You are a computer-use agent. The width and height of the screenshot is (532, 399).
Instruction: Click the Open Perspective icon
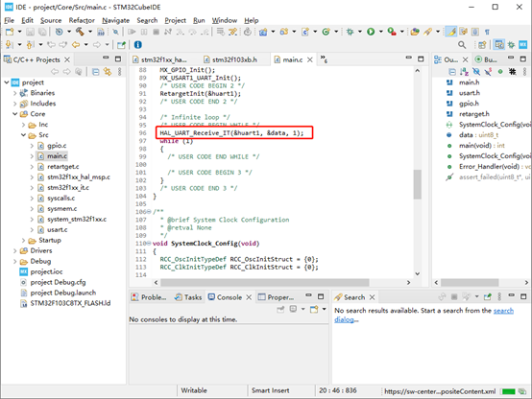[x=482, y=45]
